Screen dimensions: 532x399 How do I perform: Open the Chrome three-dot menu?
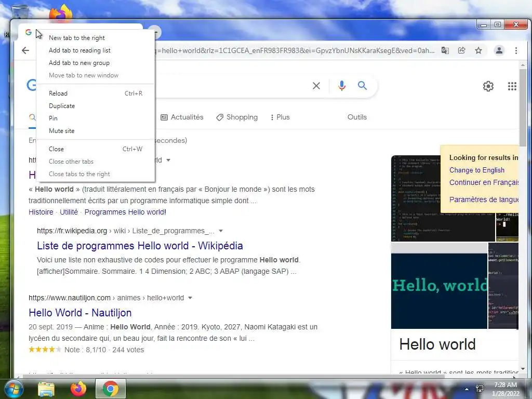pyautogui.click(x=516, y=50)
